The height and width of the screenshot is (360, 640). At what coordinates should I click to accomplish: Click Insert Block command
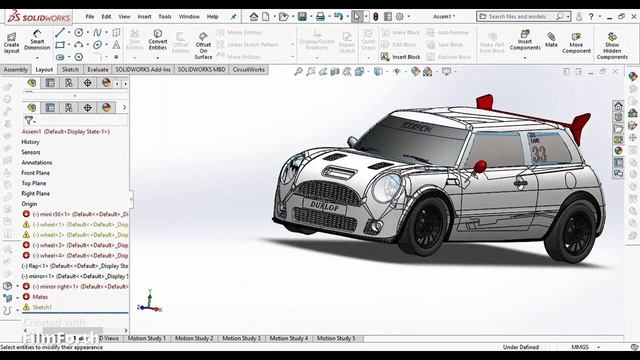[x=400, y=57]
